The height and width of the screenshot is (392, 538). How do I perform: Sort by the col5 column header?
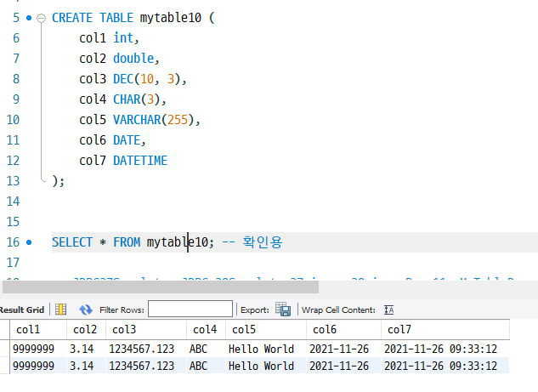tap(266, 330)
